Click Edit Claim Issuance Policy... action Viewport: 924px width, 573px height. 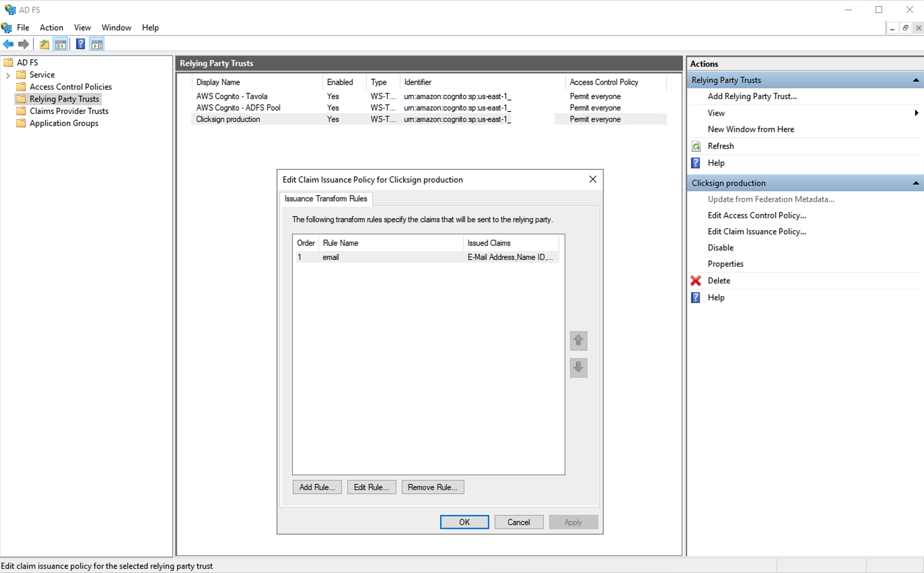point(757,232)
